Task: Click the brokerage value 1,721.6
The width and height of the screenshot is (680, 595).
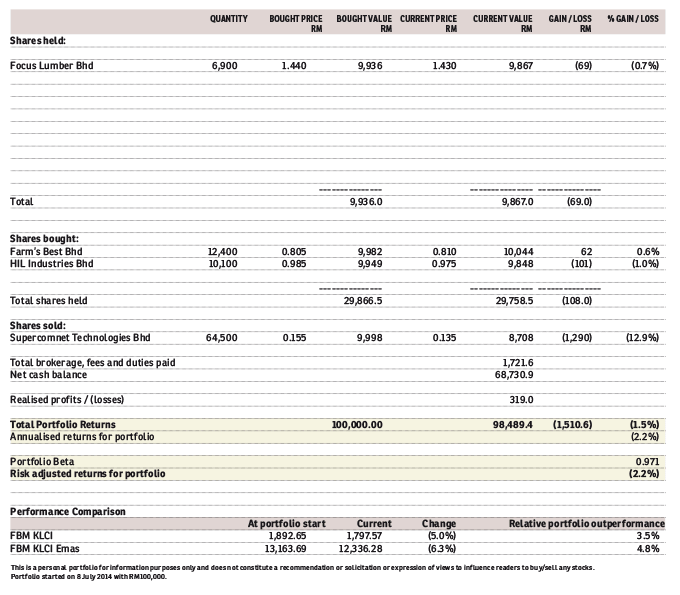Action: tap(518, 363)
